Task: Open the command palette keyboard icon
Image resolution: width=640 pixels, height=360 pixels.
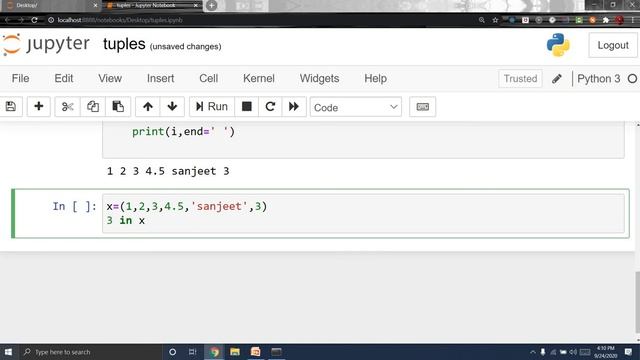Action: [422, 107]
